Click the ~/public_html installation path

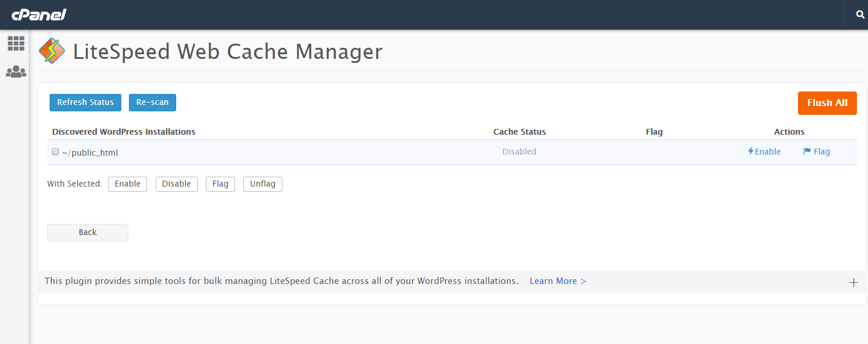pos(90,153)
